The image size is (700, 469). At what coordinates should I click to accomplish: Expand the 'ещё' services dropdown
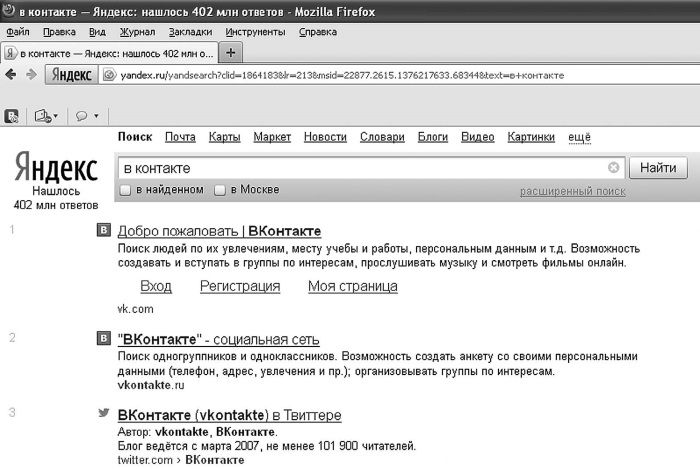580,137
